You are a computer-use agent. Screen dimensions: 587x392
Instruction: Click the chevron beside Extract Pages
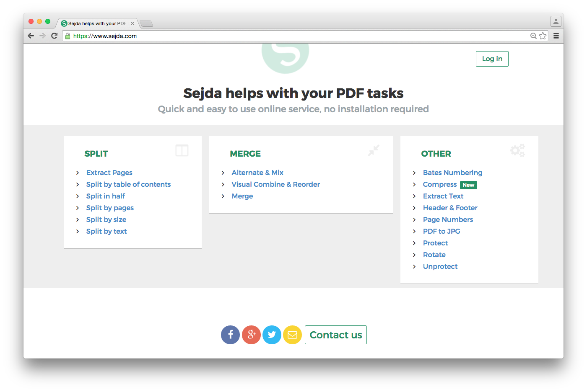pyautogui.click(x=78, y=173)
